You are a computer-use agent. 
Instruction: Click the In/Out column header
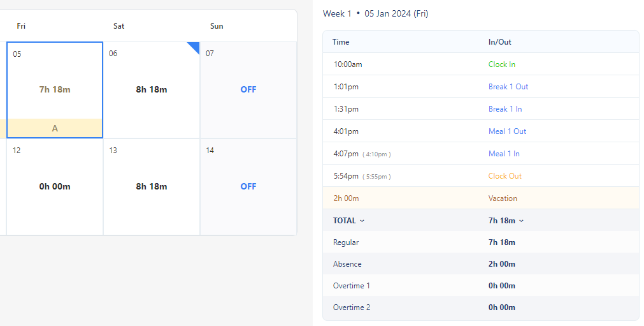(x=499, y=42)
